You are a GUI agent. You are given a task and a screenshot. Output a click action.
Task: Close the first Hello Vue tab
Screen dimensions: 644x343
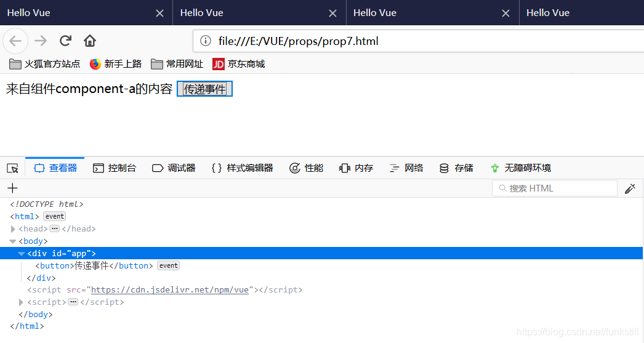(x=159, y=13)
